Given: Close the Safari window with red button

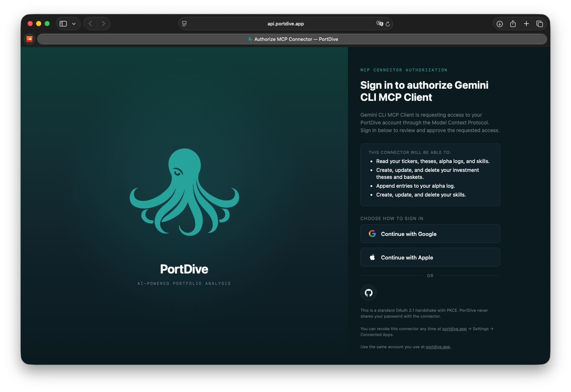Looking at the screenshot, I should pyautogui.click(x=30, y=24).
